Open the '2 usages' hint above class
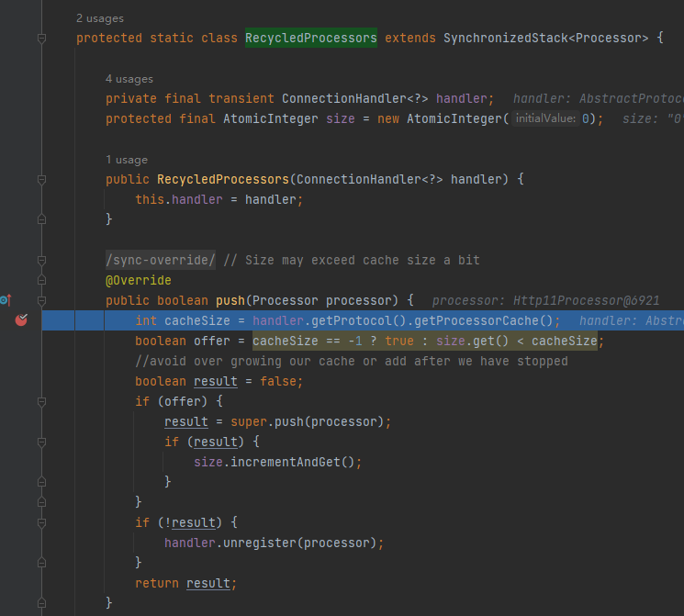This screenshot has height=616, width=684. pyautogui.click(x=100, y=18)
